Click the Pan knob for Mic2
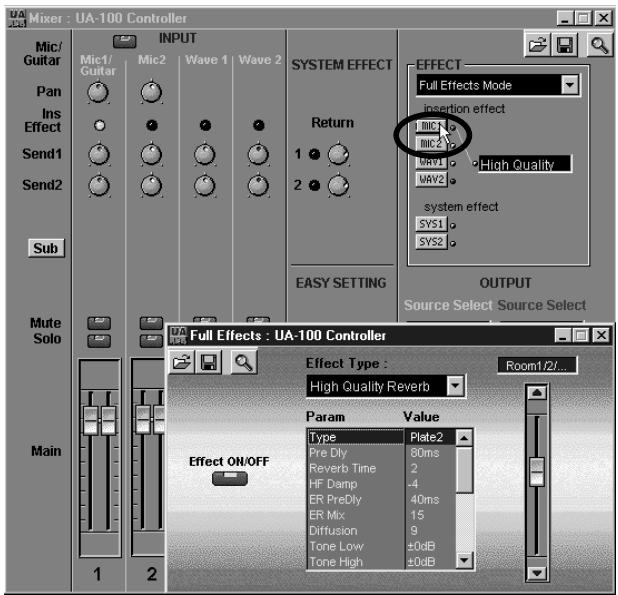The image size is (618, 595). [151, 93]
